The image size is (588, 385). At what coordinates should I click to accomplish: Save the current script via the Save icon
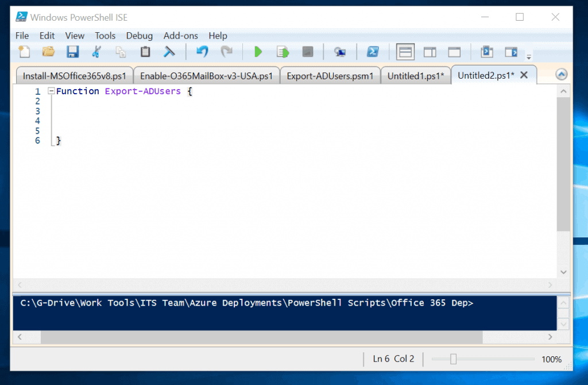[72, 51]
